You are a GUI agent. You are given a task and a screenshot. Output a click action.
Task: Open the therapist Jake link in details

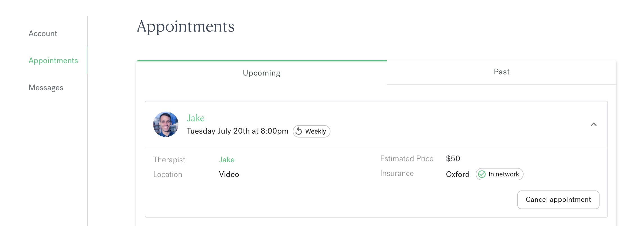point(227,160)
